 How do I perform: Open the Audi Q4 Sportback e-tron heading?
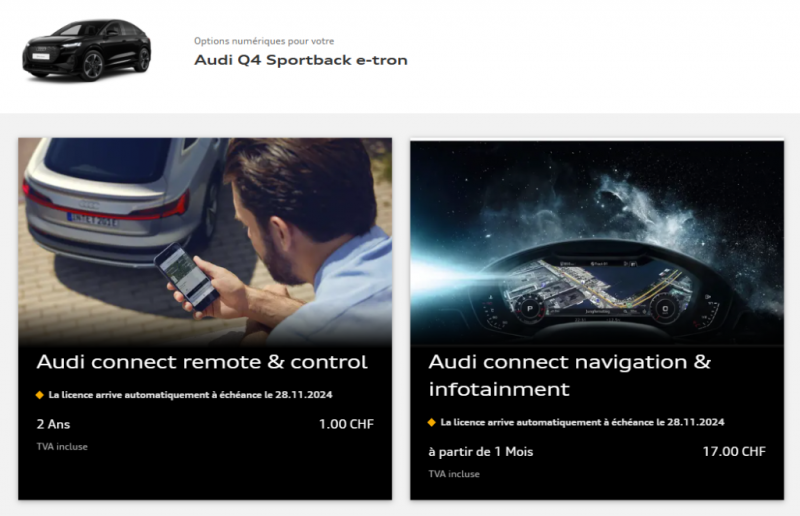coord(301,60)
